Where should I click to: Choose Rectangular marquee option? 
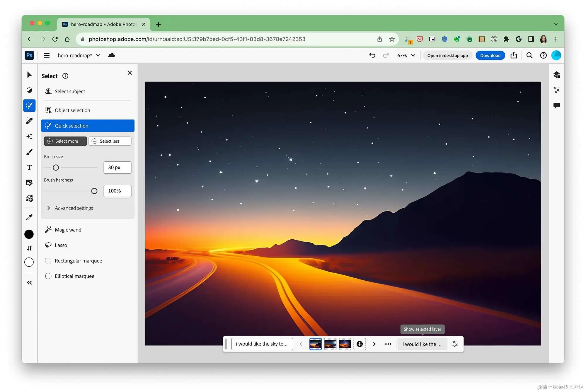point(78,260)
